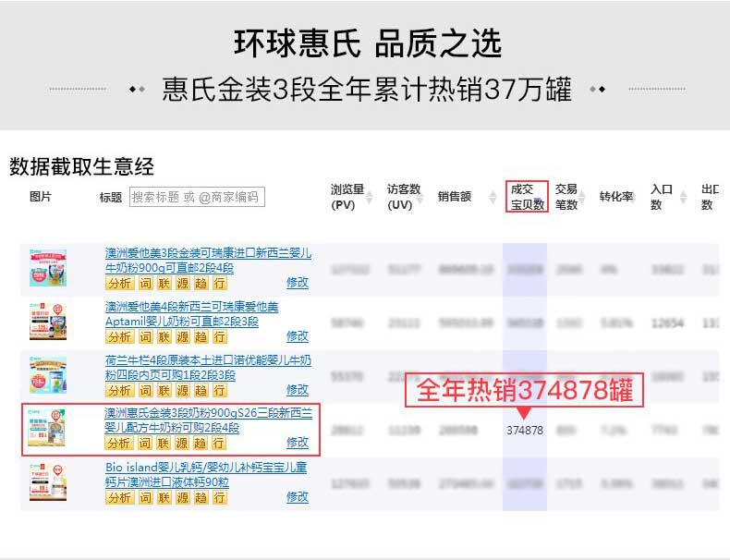This screenshot has width=730, height=560.
Task: Open thumbnail of 澳洲爱他美3段金装 product
Action: pos(48,268)
